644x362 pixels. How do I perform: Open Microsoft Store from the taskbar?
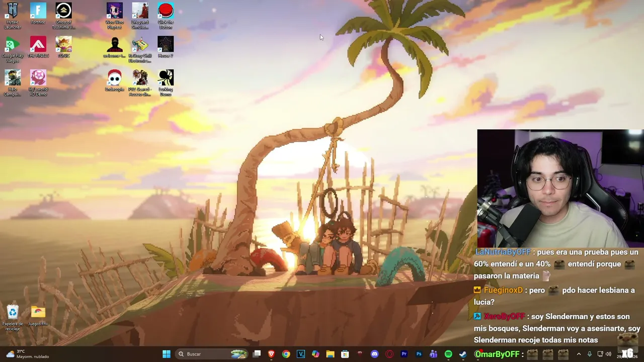click(x=345, y=354)
